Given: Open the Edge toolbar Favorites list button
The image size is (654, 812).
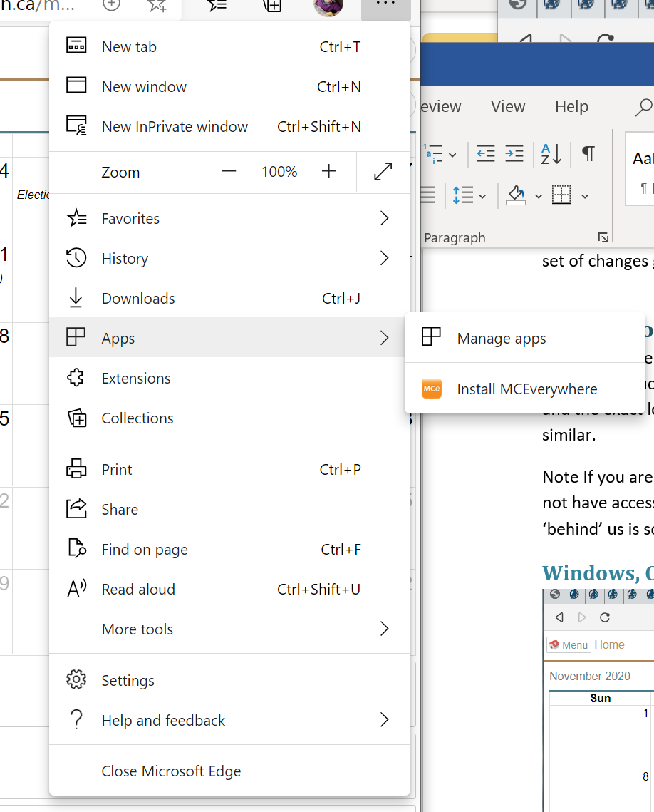Looking at the screenshot, I should [217, 5].
